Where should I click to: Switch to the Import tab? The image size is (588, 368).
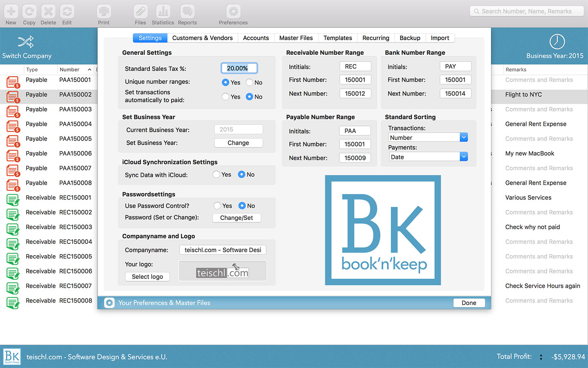(440, 38)
